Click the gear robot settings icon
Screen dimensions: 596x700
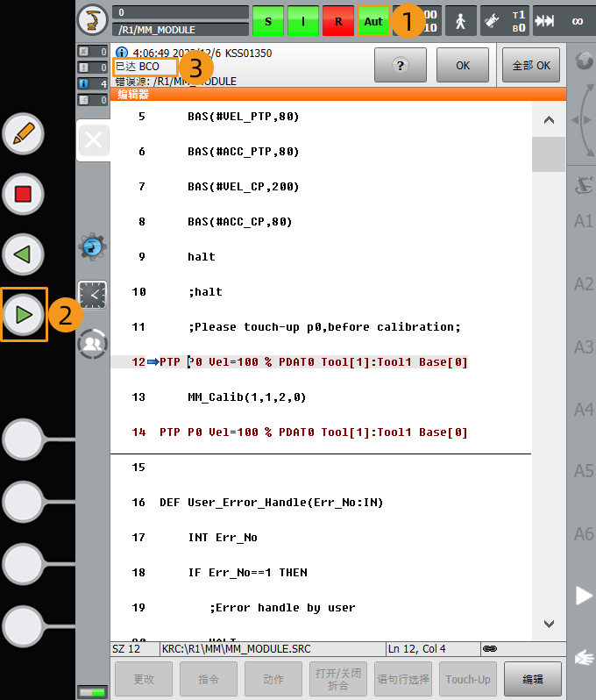tap(93, 246)
